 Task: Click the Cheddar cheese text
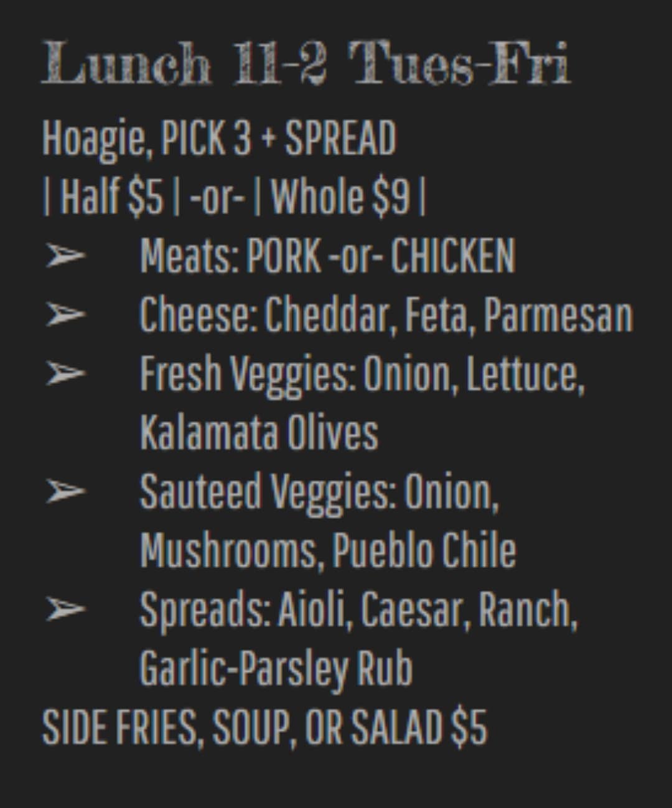(330, 315)
